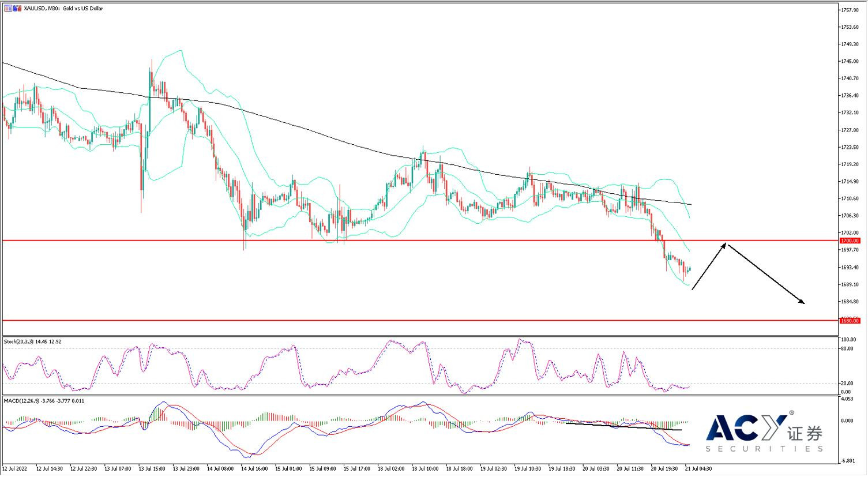The image size is (868, 477).
Task: Click the 1732.10 price on the scale
Action: click(851, 112)
